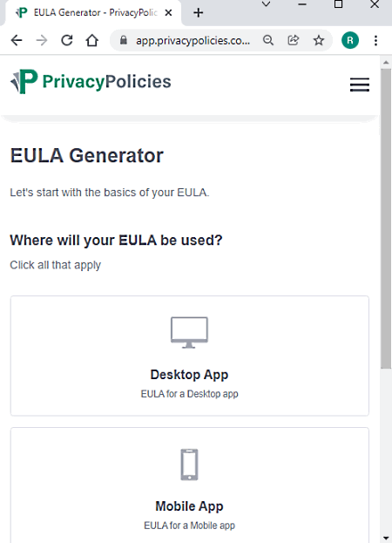Open Chrome three-dot menu
Viewport: 392px width, 543px height.
[375, 40]
